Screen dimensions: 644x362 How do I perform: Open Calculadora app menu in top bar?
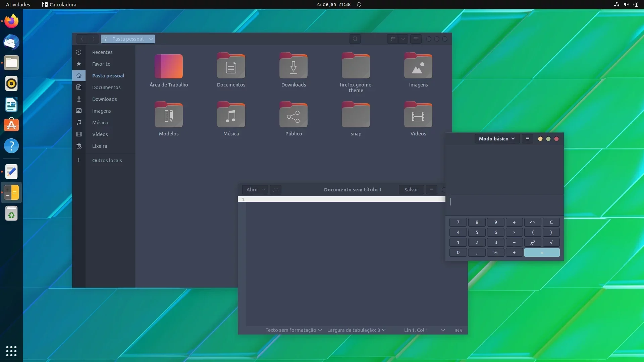coord(59,4)
